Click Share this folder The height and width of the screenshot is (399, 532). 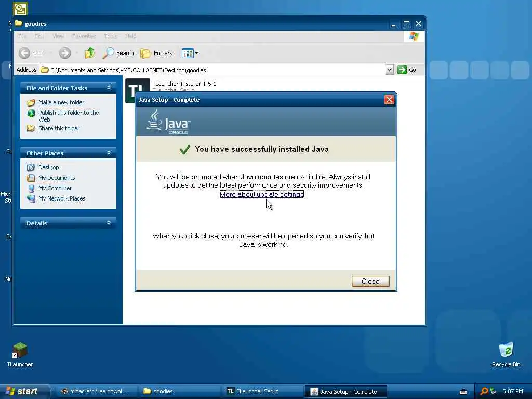(59, 128)
